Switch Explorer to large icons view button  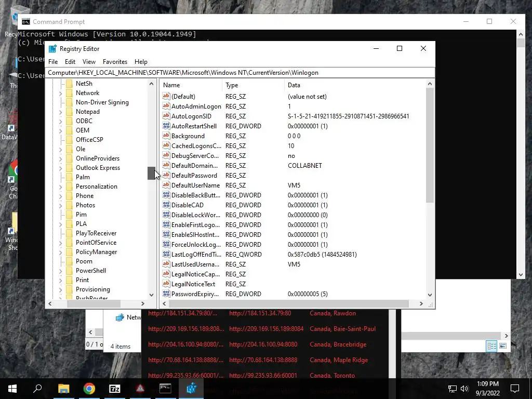[503, 345]
